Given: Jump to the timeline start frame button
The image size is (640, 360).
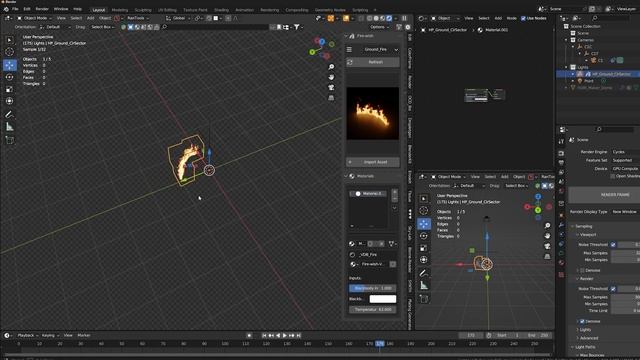Looking at the screenshot, I should tap(264, 336).
